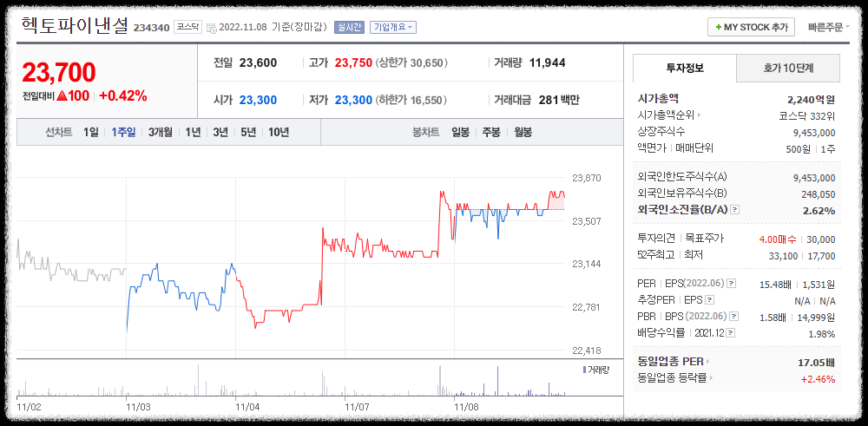Open help icon beside 배당수익률 2021.12
This screenshot has width=868, height=426.
731,333
